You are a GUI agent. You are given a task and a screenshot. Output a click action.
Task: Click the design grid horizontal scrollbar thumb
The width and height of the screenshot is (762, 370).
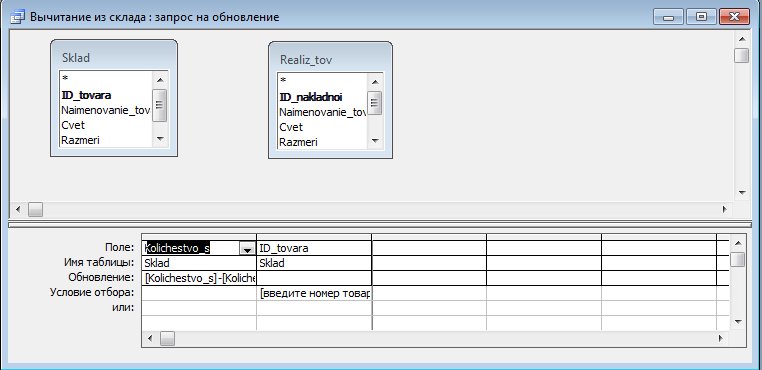click(167, 338)
